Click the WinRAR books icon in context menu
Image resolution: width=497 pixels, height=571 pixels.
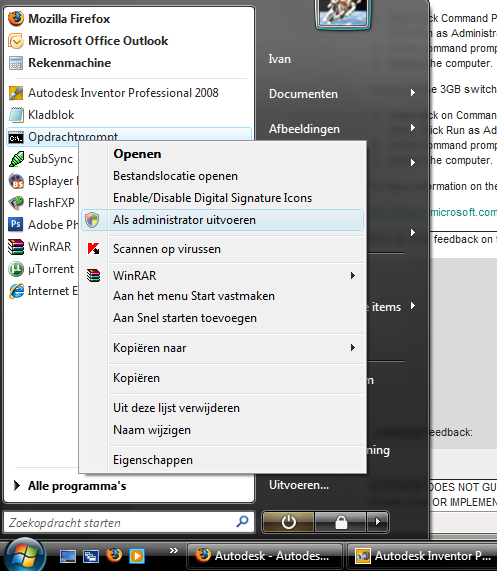click(94, 276)
